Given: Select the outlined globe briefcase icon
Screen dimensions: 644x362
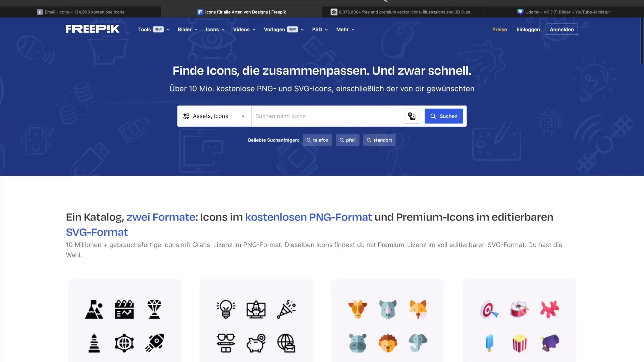Looking at the screenshot, I should pyautogui.click(x=286, y=343).
